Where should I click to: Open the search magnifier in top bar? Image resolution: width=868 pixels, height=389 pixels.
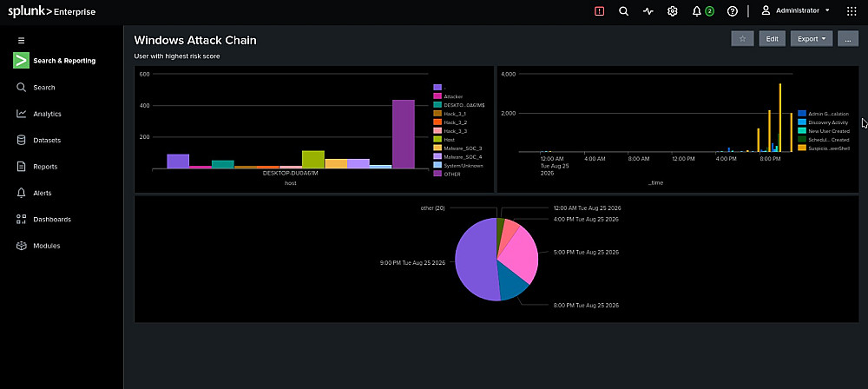point(623,11)
